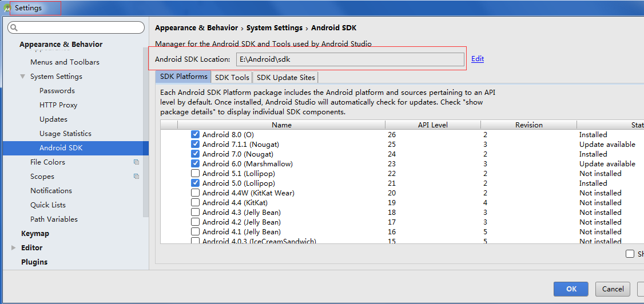Open the HTTP Proxy settings page
Viewport: 644px width, 304px height.
point(58,105)
